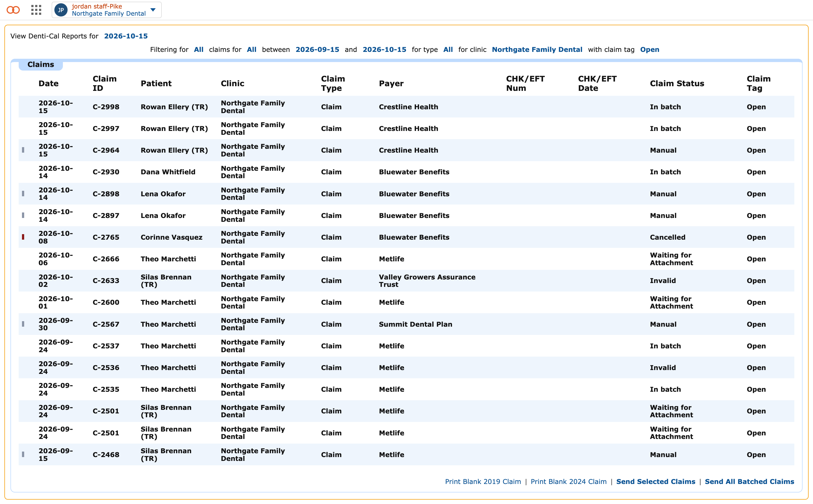Change the clinic filter Northgate Family Dental
This screenshot has height=504, width=813.
pyautogui.click(x=537, y=50)
